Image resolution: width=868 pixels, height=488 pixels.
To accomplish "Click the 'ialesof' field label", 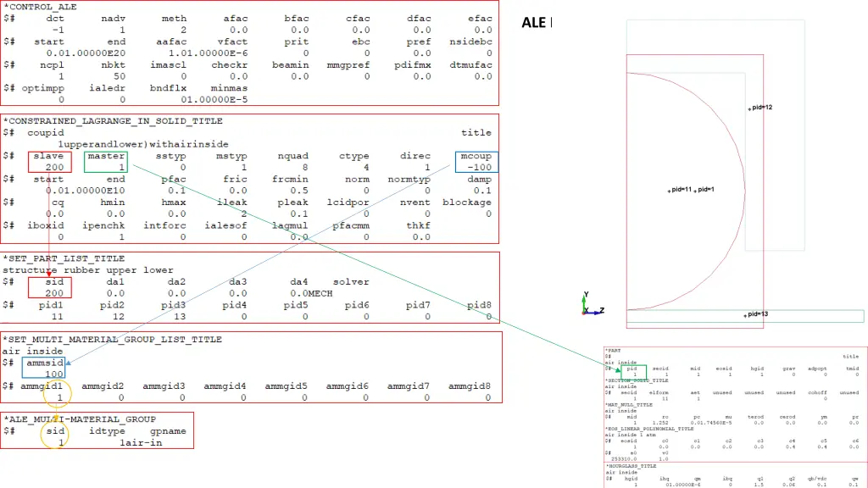I will (225, 225).
